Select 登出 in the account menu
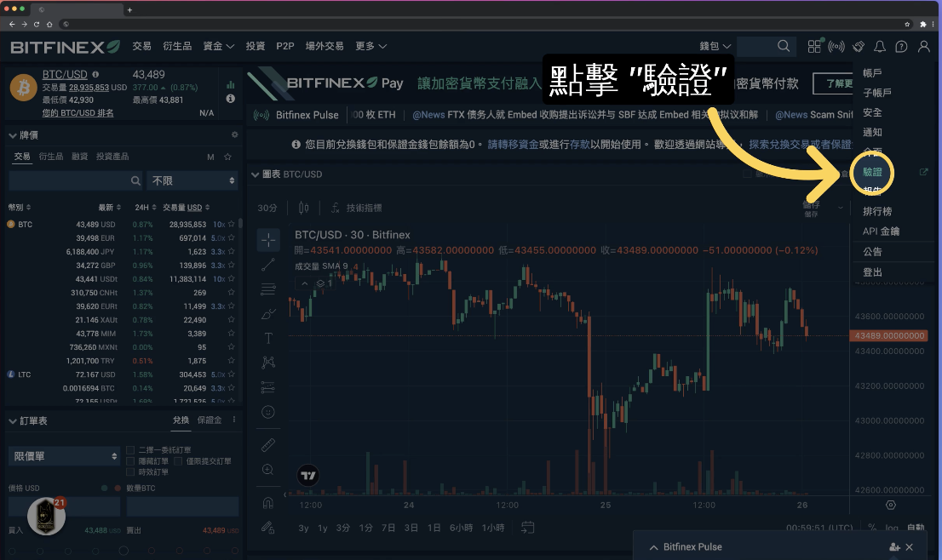 point(872,272)
